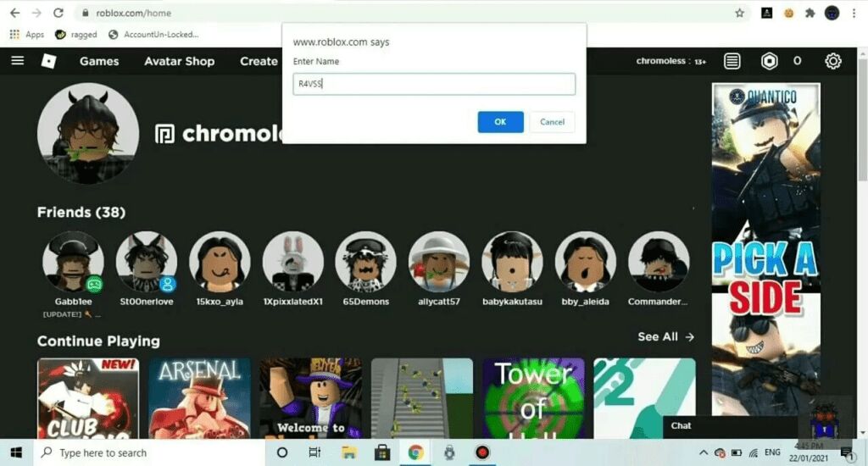Screen dimensions: 868x466
Task: Bookmark this page with the star icon
Action: 739,13
